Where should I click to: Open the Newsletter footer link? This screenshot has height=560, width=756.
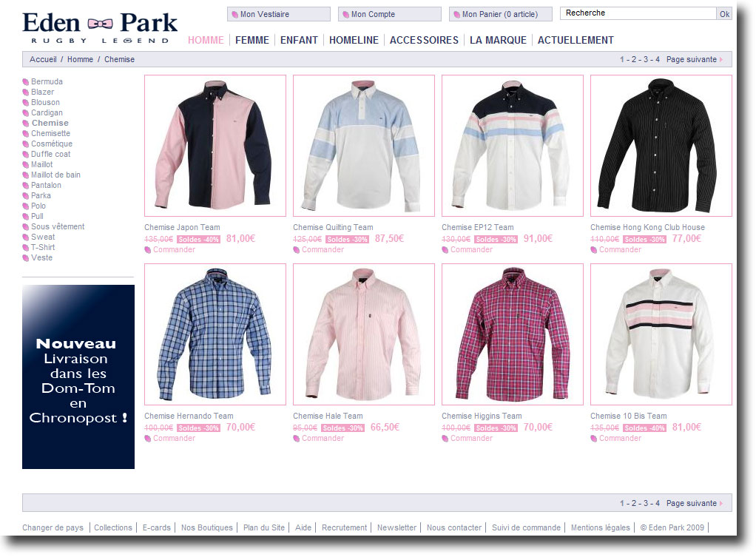pos(396,527)
